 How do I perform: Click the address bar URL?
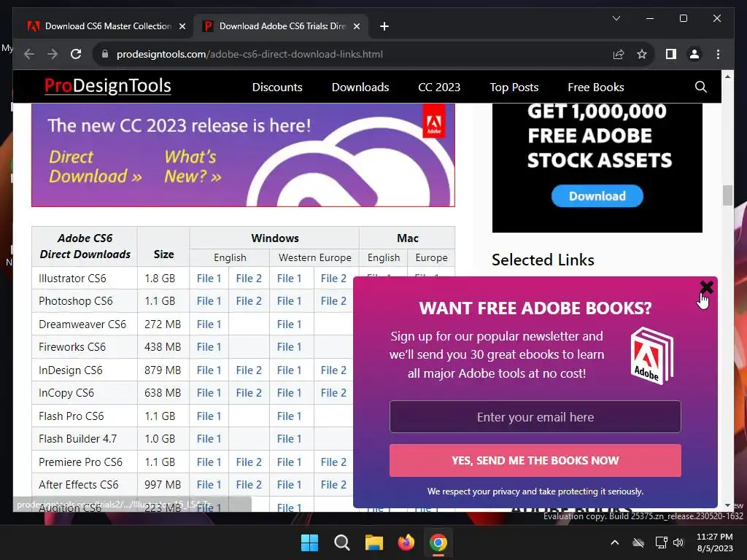pyautogui.click(x=249, y=54)
